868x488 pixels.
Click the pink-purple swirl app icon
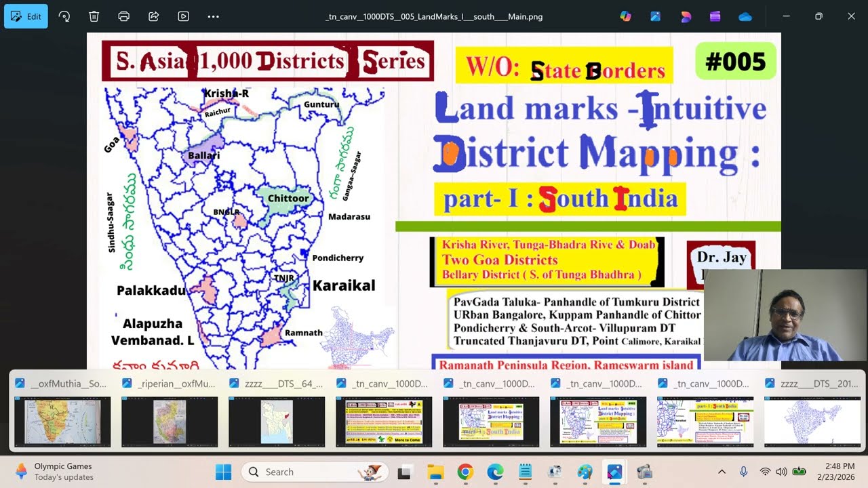(686, 16)
